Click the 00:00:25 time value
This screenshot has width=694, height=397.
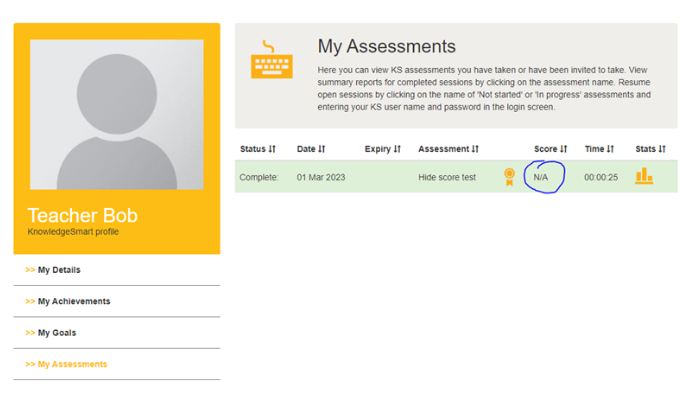pos(601,177)
